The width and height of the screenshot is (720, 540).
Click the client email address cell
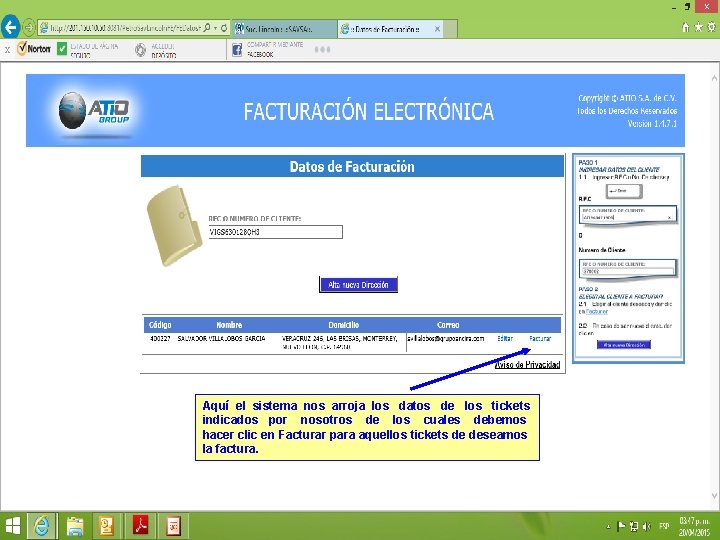click(446, 338)
